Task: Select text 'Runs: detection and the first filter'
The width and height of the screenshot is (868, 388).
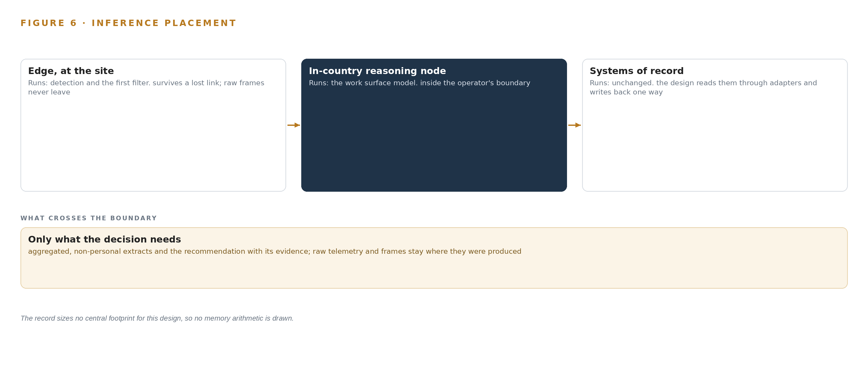Action: [89, 83]
